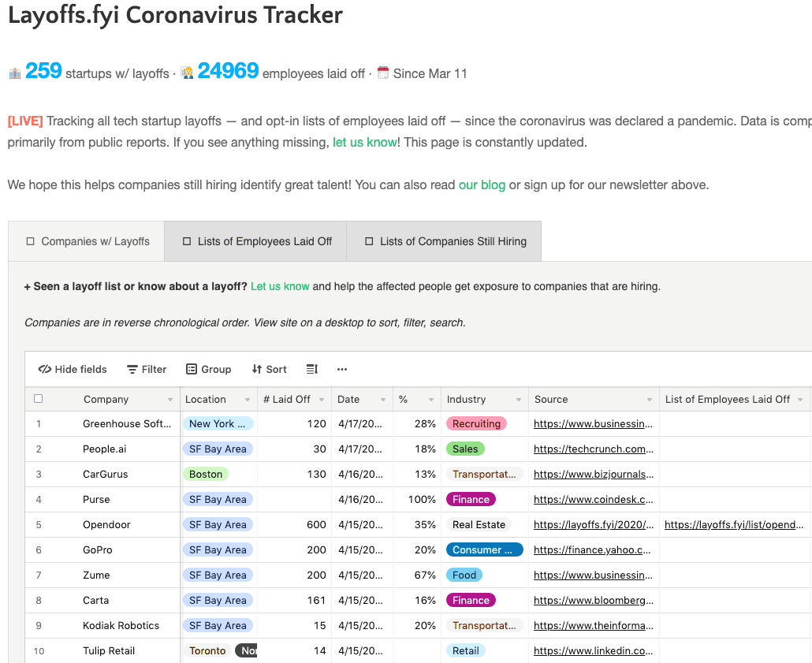812x663 pixels.
Task: Expand the Company column dropdown arrow
Action: [x=169, y=400]
